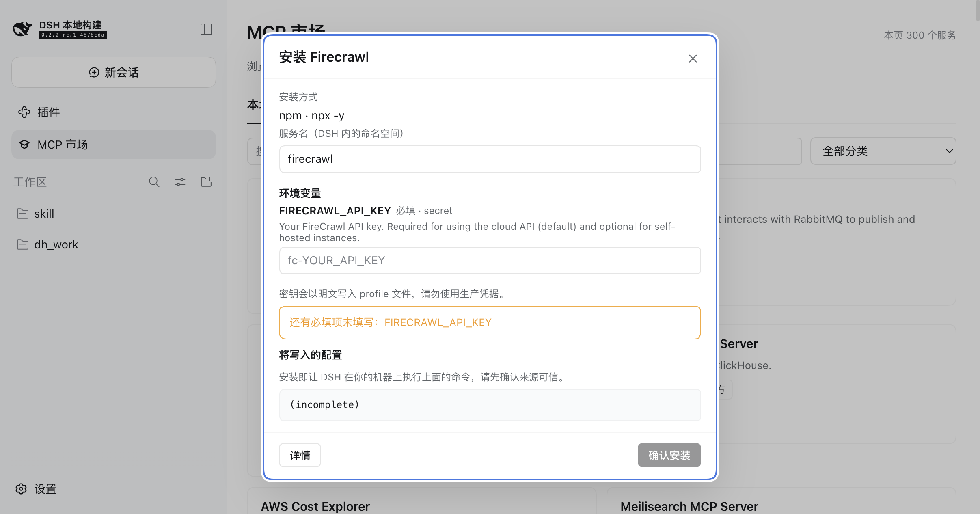Image resolution: width=980 pixels, height=514 pixels.
Task: Click the 工作区 section label
Action: (x=30, y=182)
